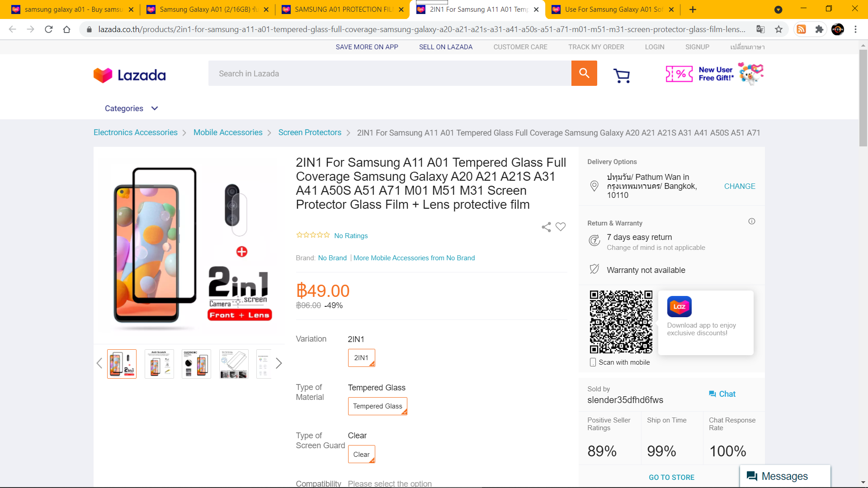
Task: Click the orange search magnifier button
Action: point(584,73)
